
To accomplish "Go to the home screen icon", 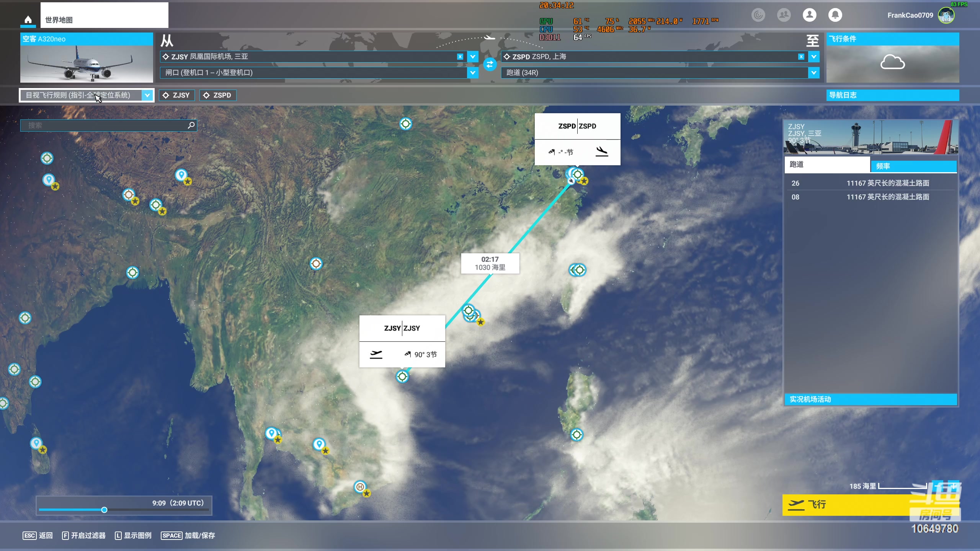I will [28, 20].
